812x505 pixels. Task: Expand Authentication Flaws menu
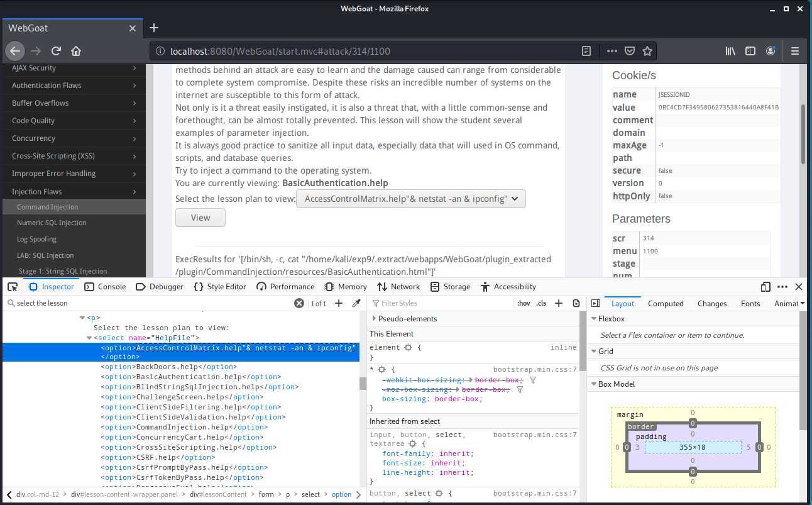click(x=73, y=86)
